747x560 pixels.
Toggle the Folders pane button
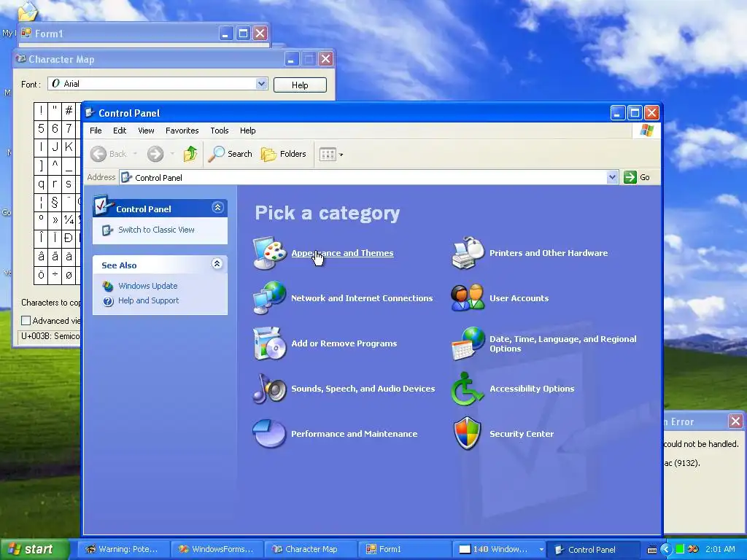pos(284,154)
